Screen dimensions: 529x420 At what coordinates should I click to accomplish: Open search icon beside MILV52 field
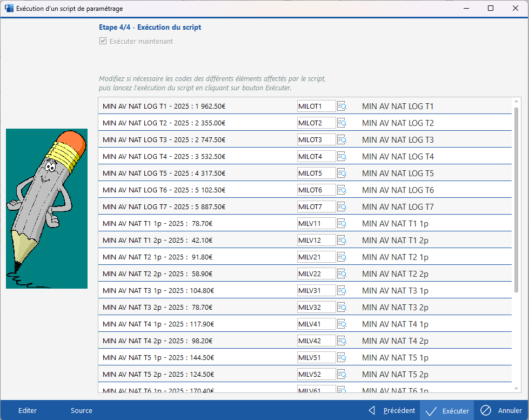tap(341, 375)
